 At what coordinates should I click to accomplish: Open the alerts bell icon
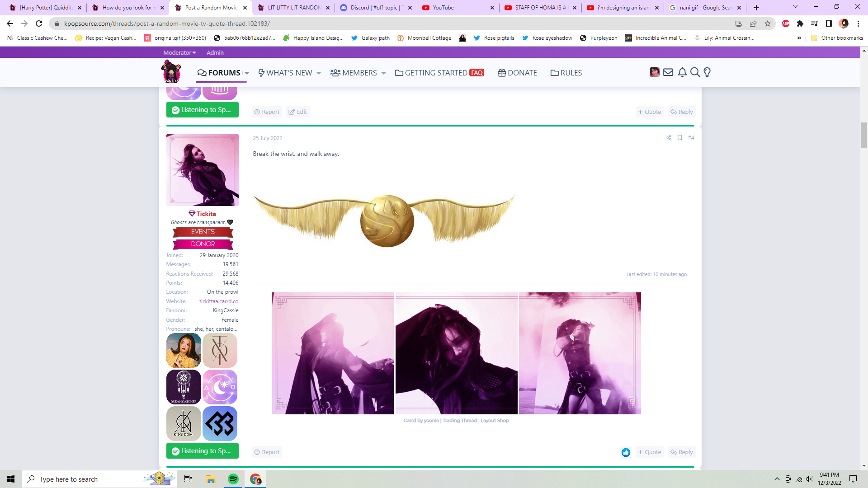pos(682,72)
